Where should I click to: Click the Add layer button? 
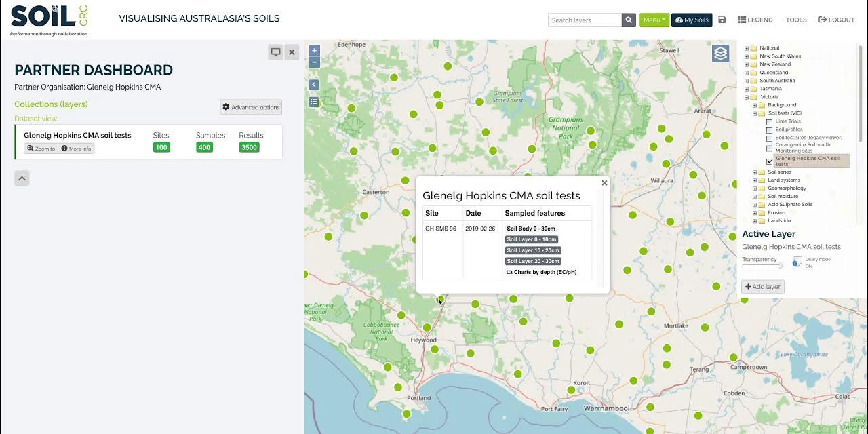[x=763, y=287]
